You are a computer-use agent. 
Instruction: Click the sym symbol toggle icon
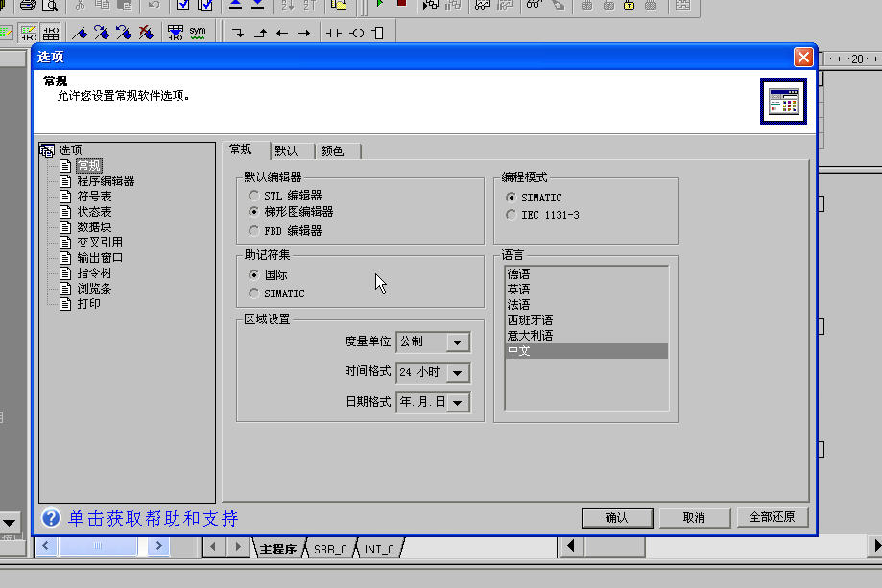[x=198, y=33]
